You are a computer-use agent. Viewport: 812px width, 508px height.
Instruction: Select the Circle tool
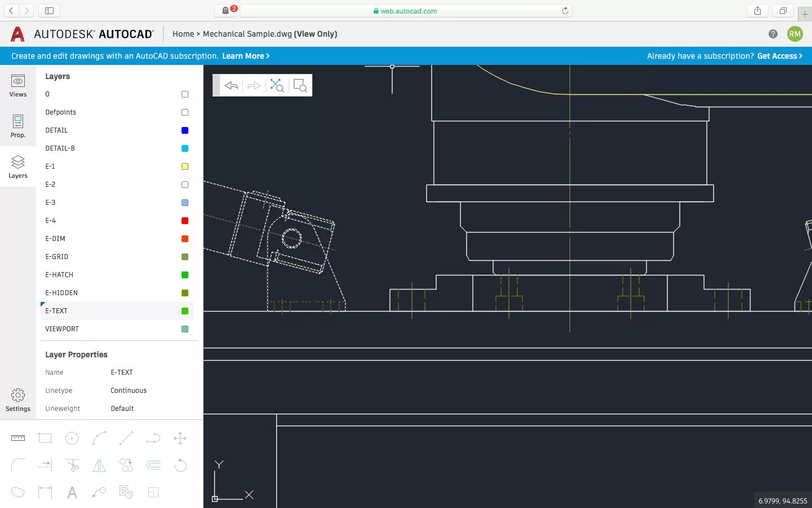[72, 438]
